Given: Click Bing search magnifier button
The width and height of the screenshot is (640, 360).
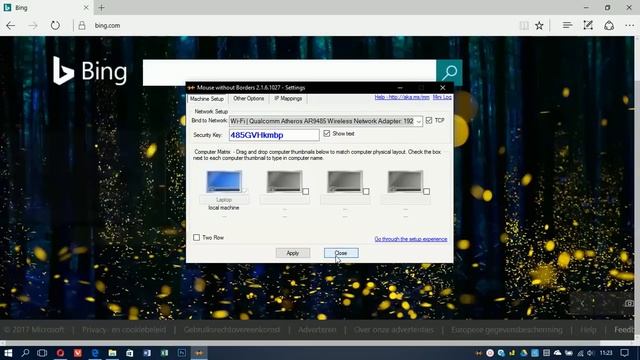Looking at the screenshot, I should click(449, 73).
